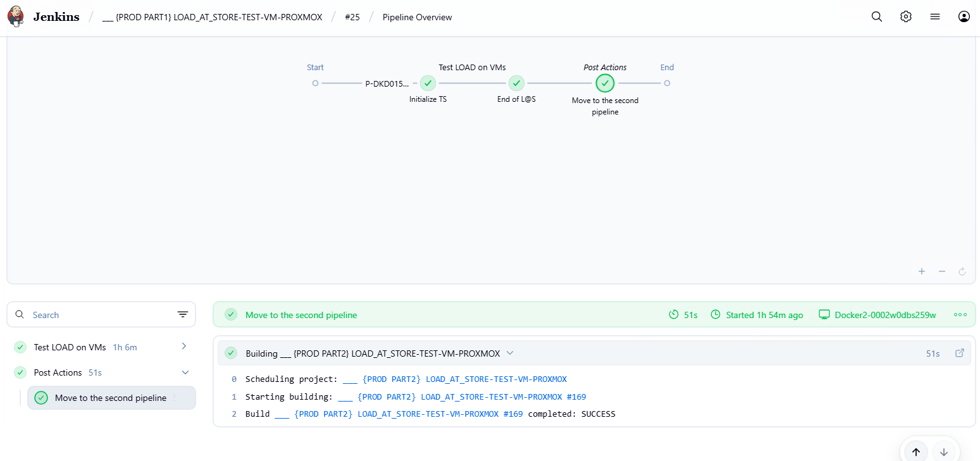Open console log in new window icon
Viewport: 980px width, 461px height.
click(x=960, y=353)
